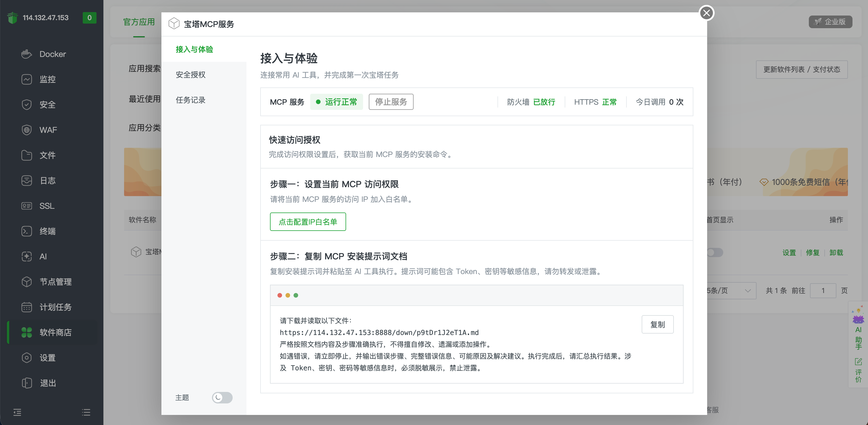Screen dimensions: 868x425
Task: Click the 设置 link in software row
Action: point(789,252)
